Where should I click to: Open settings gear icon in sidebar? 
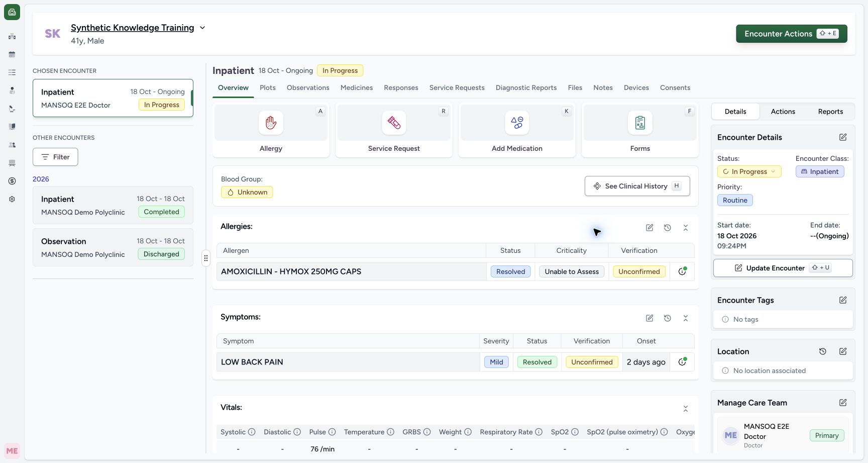click(x=12, y=199)
